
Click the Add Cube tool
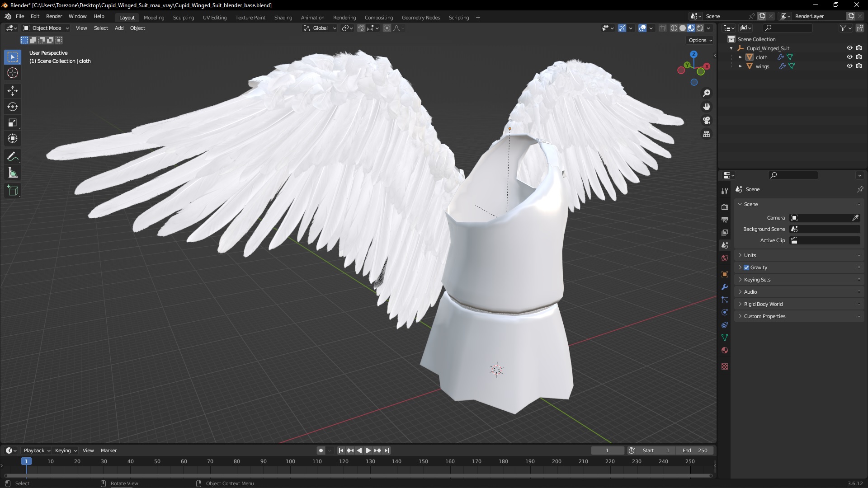[x=13, y=191]
